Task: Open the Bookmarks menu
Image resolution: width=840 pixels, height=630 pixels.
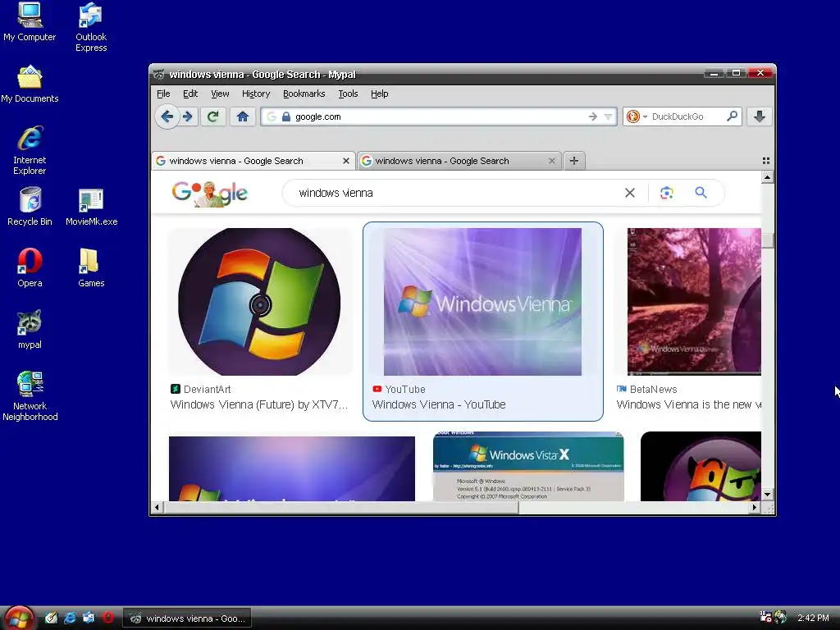Action: [x=304, y=94]
